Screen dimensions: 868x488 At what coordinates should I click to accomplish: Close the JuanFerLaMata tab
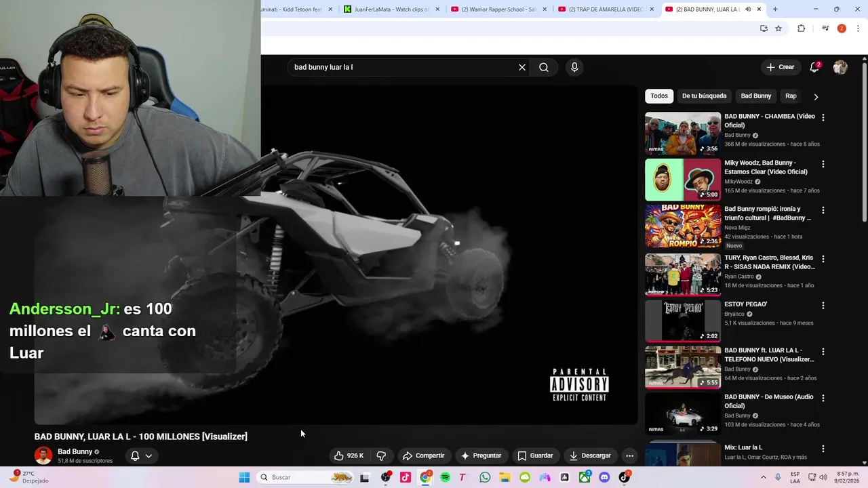click(x=437, y=9)
